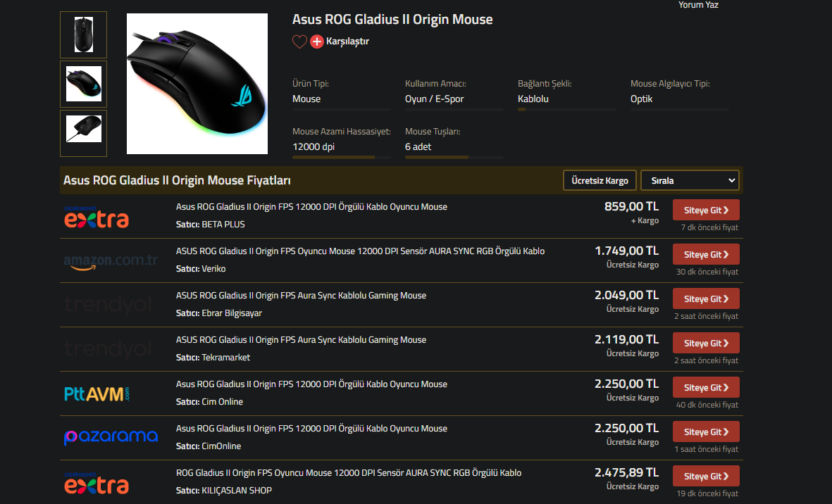The image size is (832, 504).
Task: Go to site for 859,00 TL offer
Action: [706, 210]
